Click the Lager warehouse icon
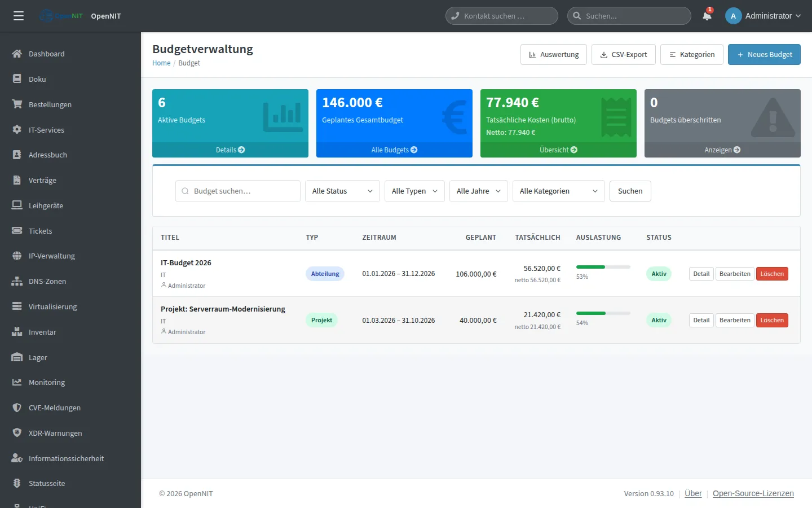812x508 pixels. (17, 357)
